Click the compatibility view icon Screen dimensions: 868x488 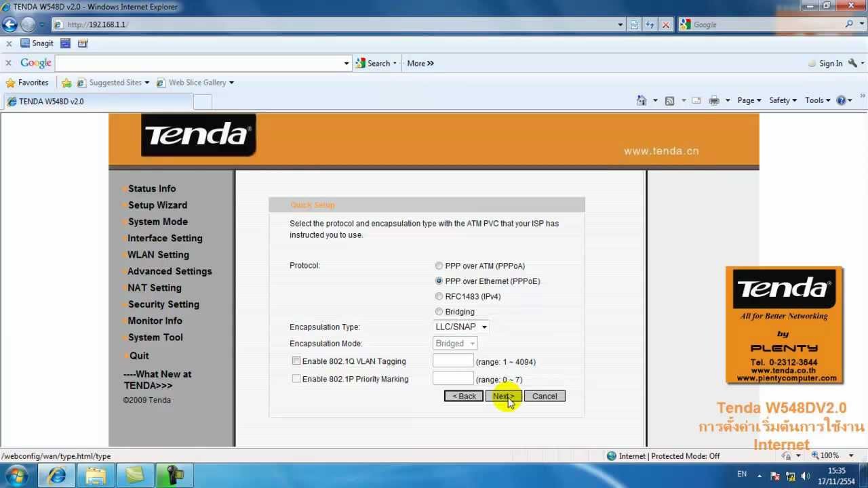click(x=634, y=24)
